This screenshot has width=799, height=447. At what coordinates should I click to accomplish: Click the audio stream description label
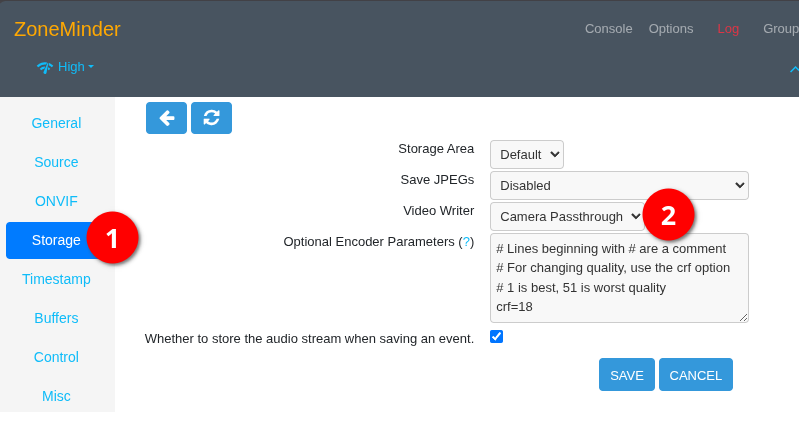(x=309, y=339)
